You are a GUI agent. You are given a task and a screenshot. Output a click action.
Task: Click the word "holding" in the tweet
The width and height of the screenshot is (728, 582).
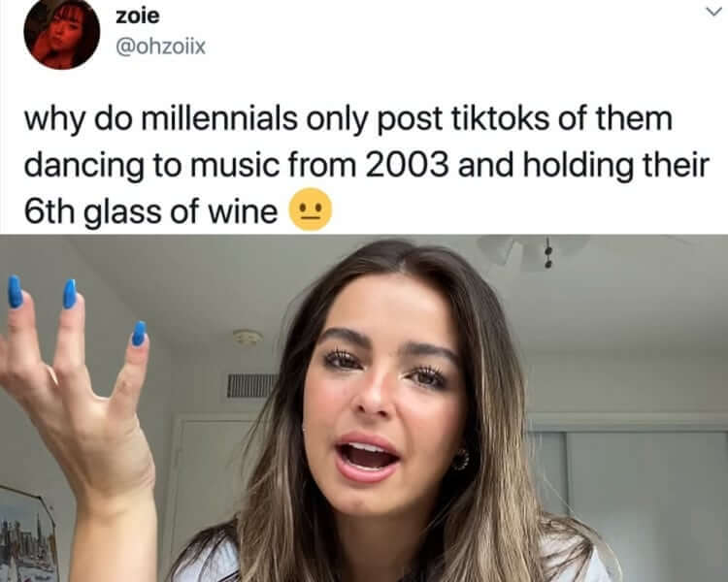579,166
